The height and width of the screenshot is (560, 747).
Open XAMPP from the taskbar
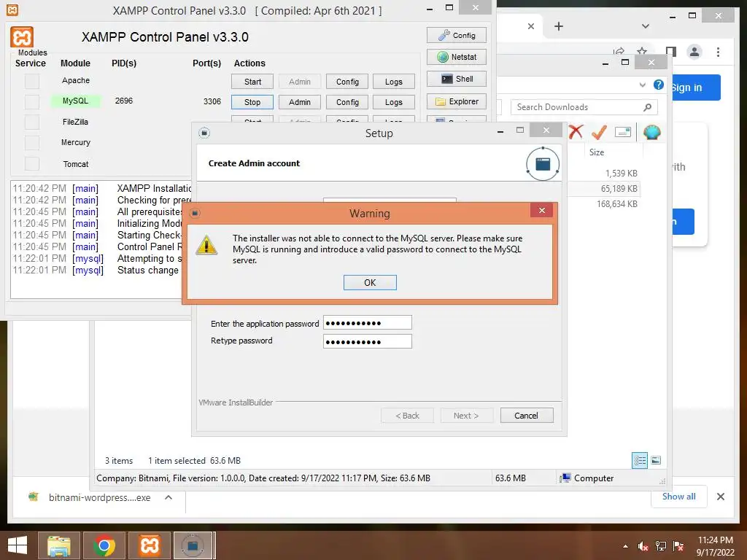click(x=149, y=545)
